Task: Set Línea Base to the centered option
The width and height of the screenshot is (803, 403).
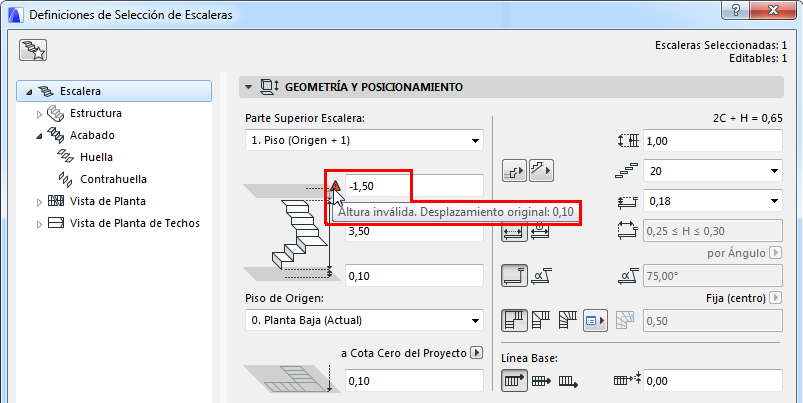Action: tap(541, 381)
